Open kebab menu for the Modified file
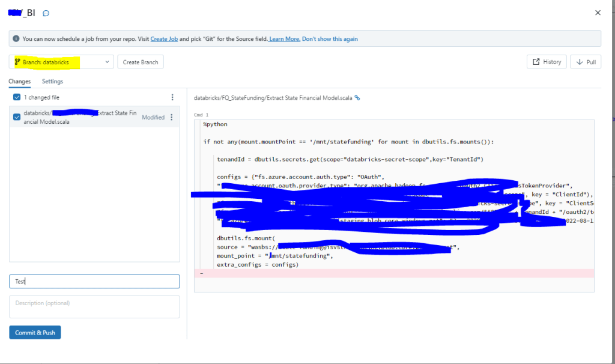The width and height of the screenshot is (615, 364). click(172, 117)
